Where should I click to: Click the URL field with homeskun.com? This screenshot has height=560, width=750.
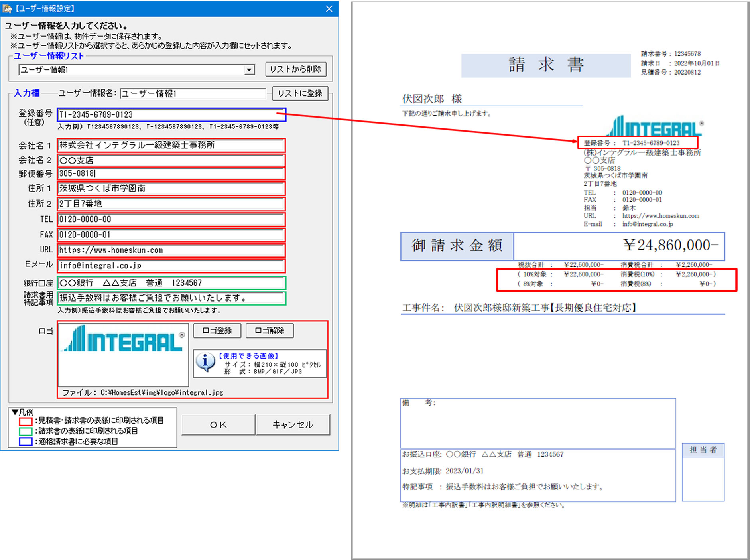[x=171, y=250]
